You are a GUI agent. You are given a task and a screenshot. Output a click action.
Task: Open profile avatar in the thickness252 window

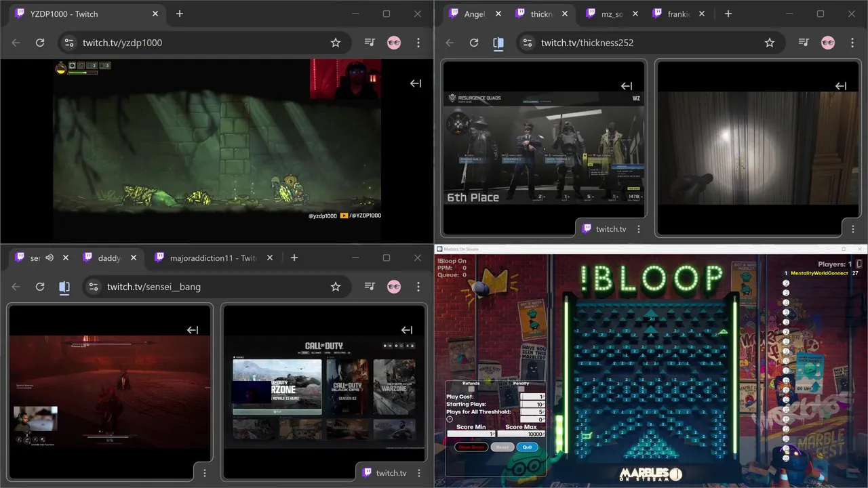(x=828, y=43)
